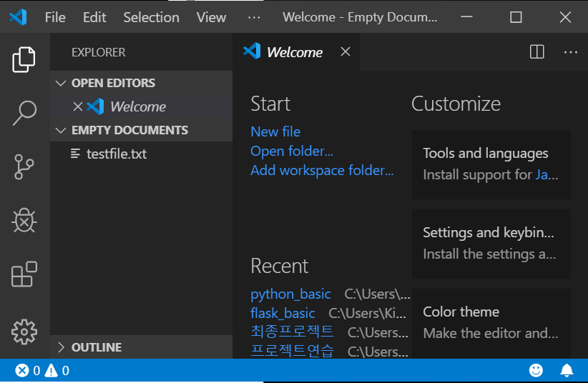
Task: Open feedback smiley in status bar
Action: tap(536, 370)
